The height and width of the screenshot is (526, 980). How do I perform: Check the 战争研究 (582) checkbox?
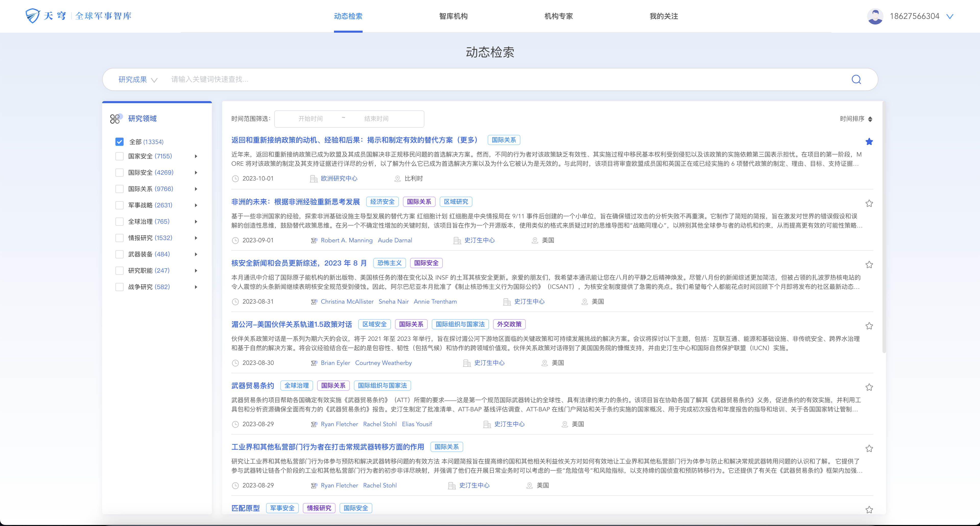pos(119,287)
